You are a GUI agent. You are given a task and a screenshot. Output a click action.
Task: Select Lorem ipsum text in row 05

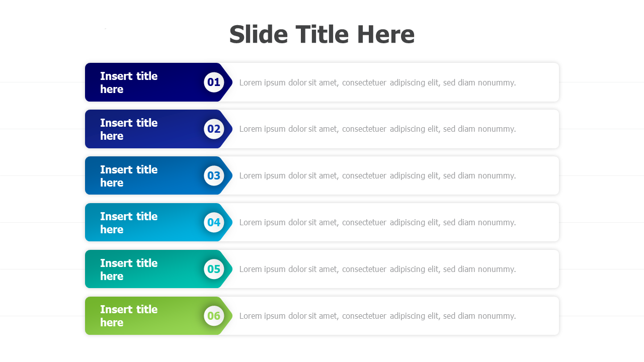click(x=378, y=269)
